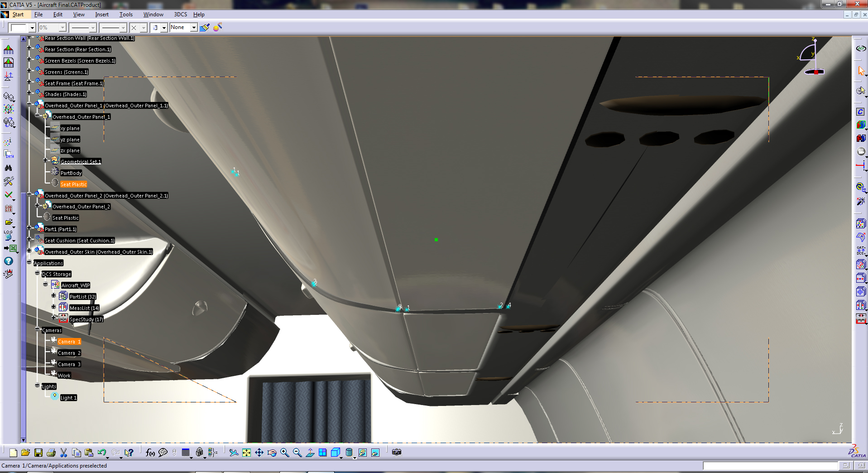The image size is (868, 473).
Task: Open the None layer dropdown
Action: 194,28
